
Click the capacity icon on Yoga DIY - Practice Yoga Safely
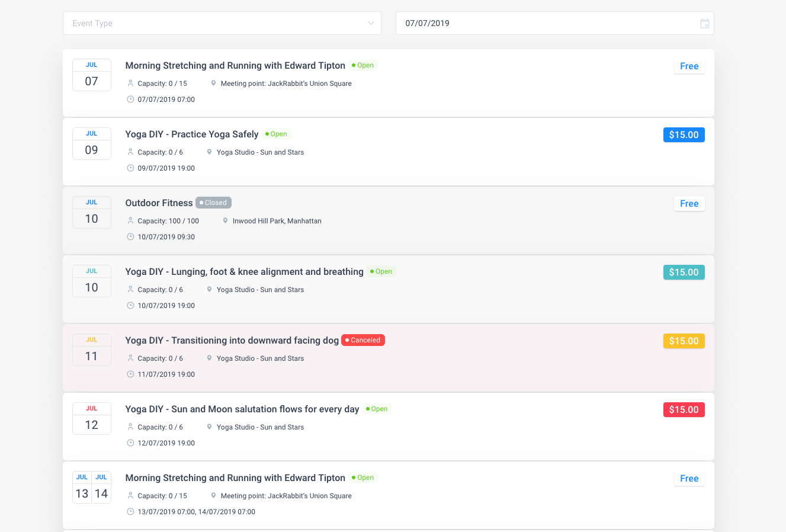(131, 152)
